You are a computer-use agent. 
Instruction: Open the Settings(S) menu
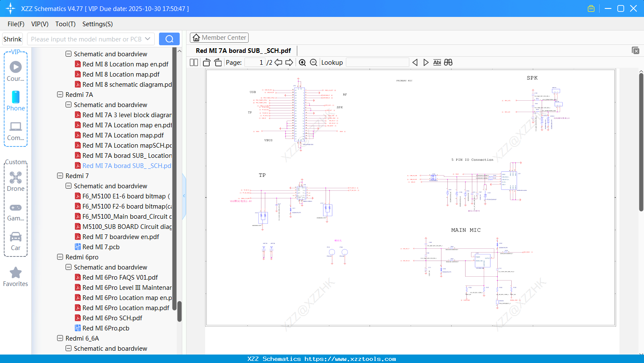[x=97, y=24]
